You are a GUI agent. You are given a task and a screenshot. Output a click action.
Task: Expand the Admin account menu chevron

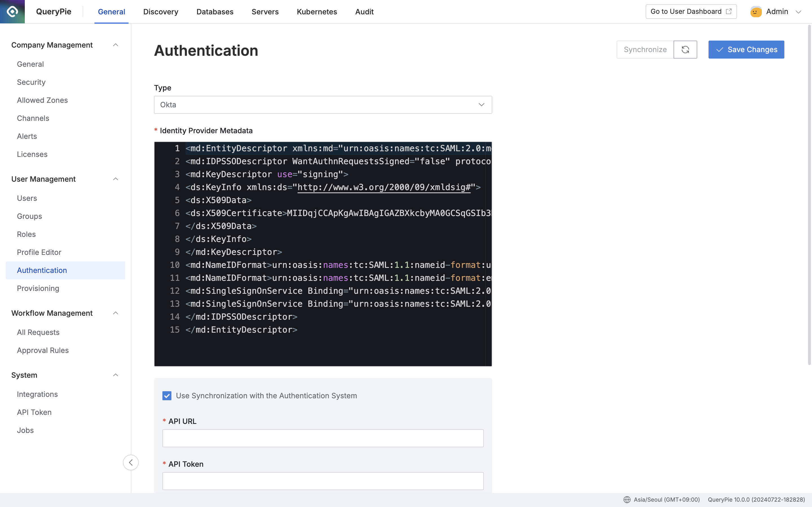[798, 12]
